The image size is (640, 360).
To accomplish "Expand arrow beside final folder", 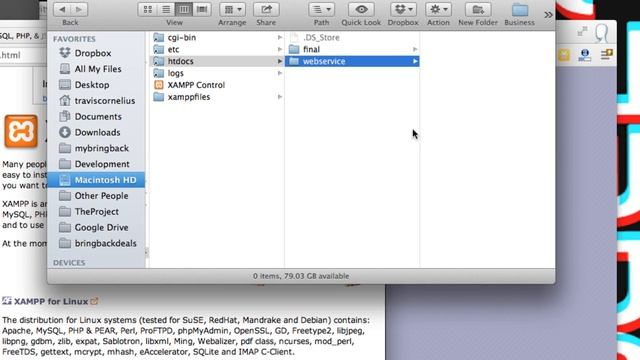I will (415, 49).
